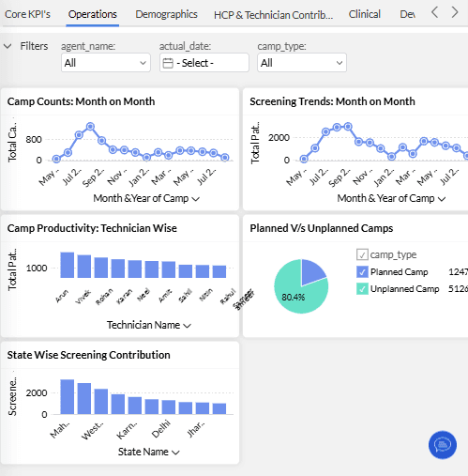
Task: Show next tabs with right arrow
Action: pyautogui.click(x=455, y=13)
